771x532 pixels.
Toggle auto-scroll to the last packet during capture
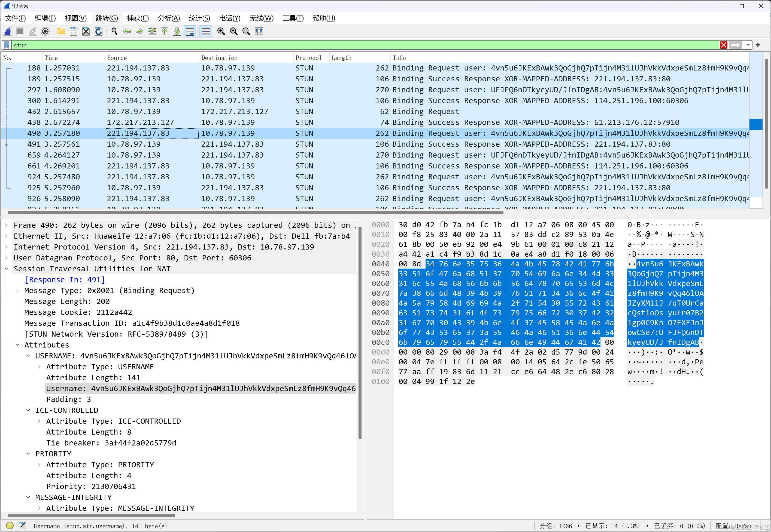click(190, 31)
